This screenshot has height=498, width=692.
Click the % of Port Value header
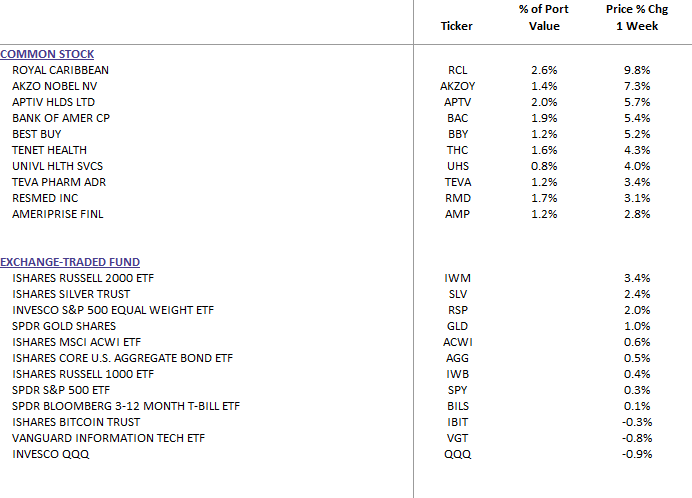544,18
